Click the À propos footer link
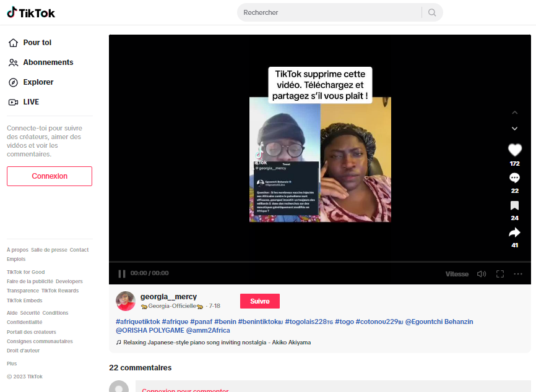The width and height of the screenshot is (536, 392). pos(17,250)
